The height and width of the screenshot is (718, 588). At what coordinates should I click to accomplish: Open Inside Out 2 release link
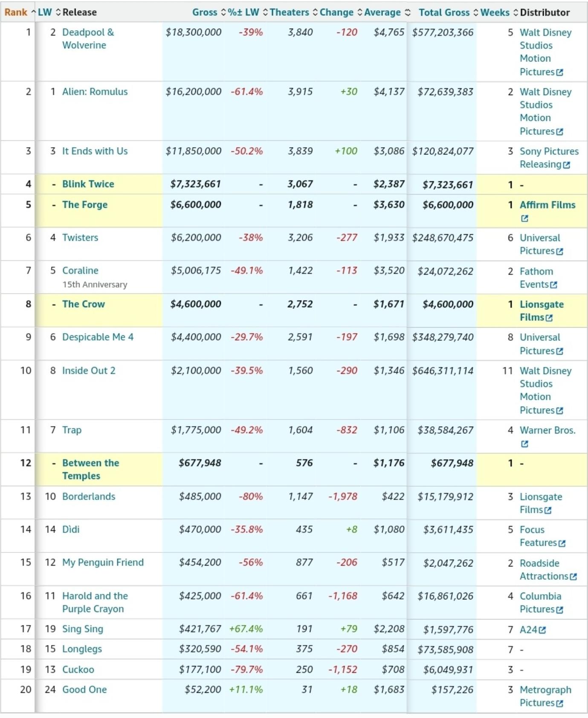(89, 370)
